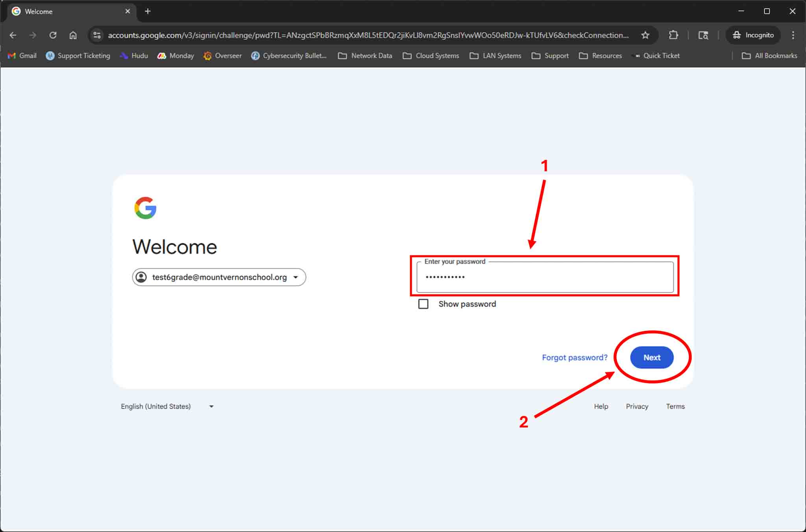Expand the test6grade account switcher dropdown

[219, 277]
